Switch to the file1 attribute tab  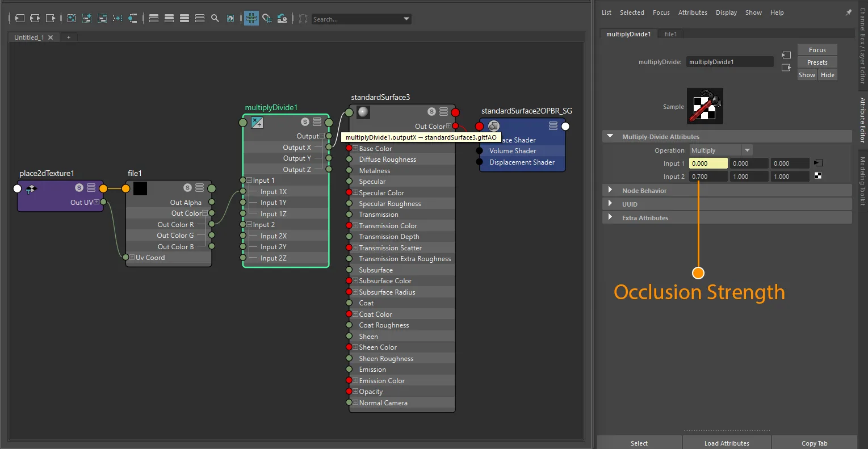coord(671,34)
